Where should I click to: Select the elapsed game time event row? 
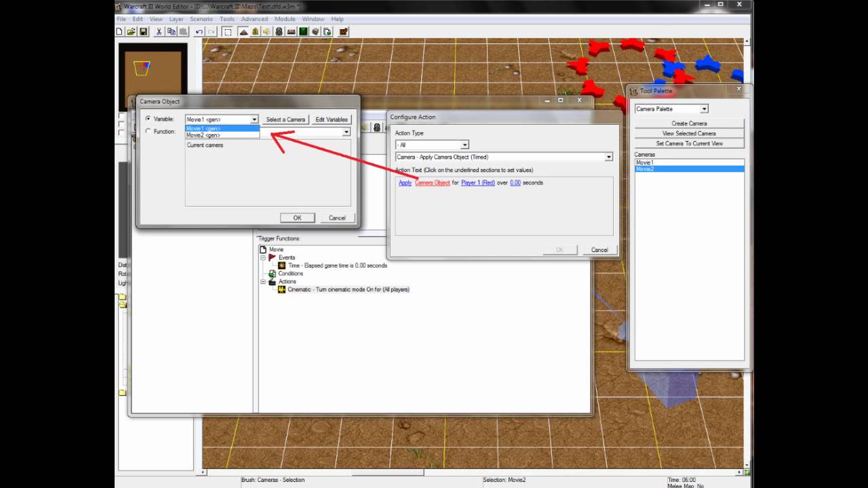(337, 266)
